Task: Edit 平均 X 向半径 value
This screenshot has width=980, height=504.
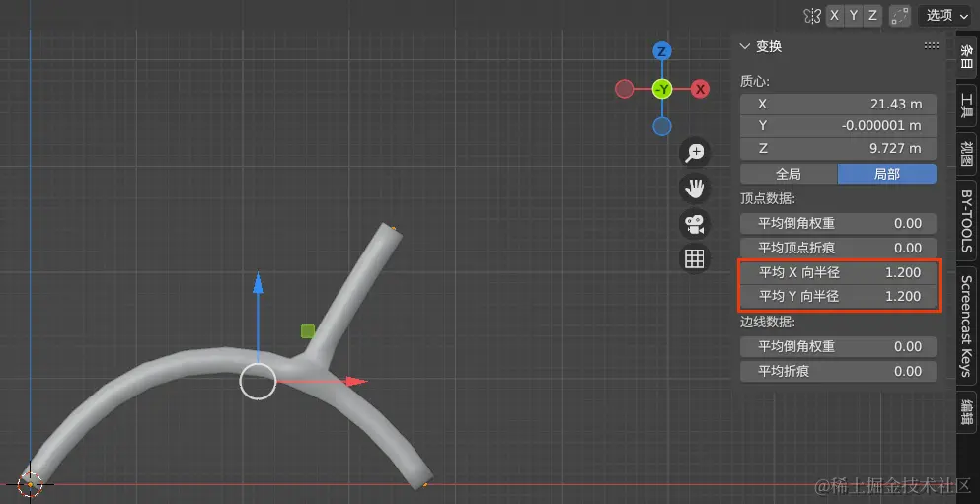Action: pos(838,273)
